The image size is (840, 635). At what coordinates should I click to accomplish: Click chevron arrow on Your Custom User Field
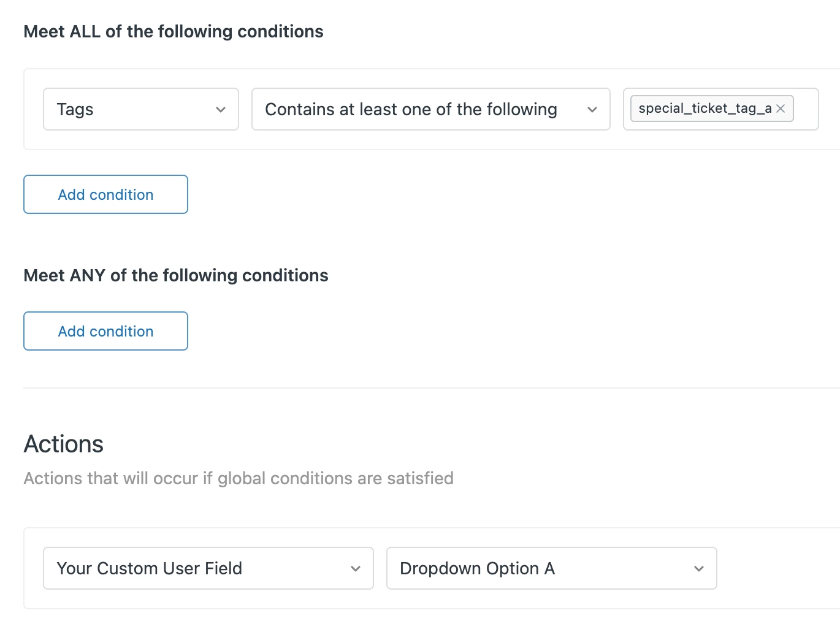[x=356, y=569]
